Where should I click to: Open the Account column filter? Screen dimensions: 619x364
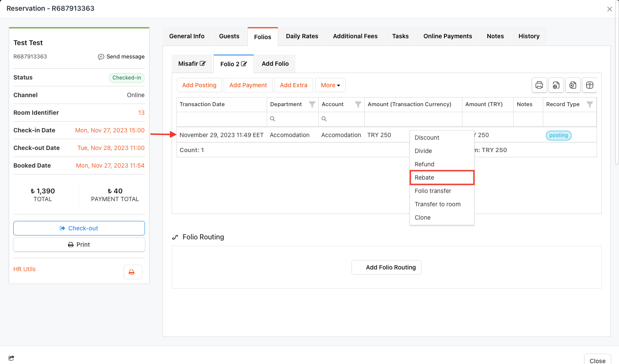pos(358,104)
